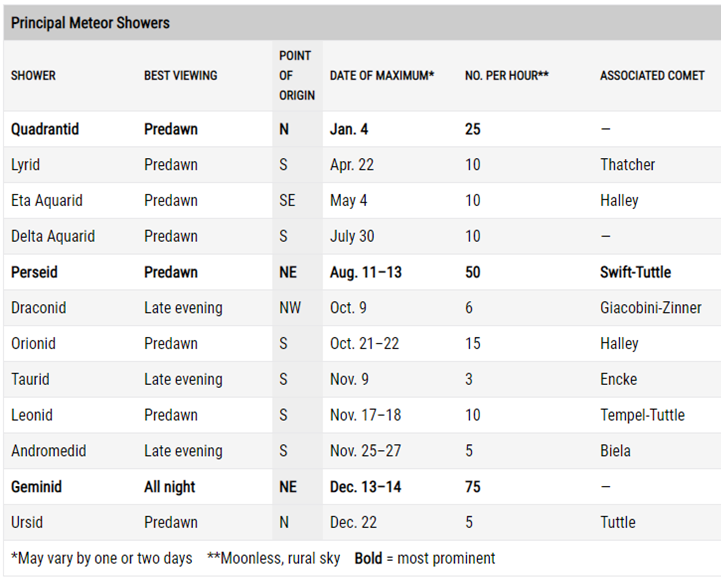
Task: Select the Tempel-Tuttle comet cell
Action: 642,415
